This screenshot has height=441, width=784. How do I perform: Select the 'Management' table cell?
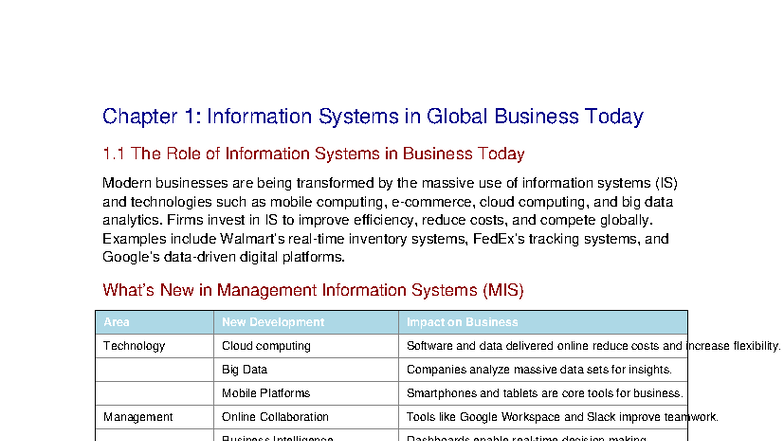(x=154, y=417)
